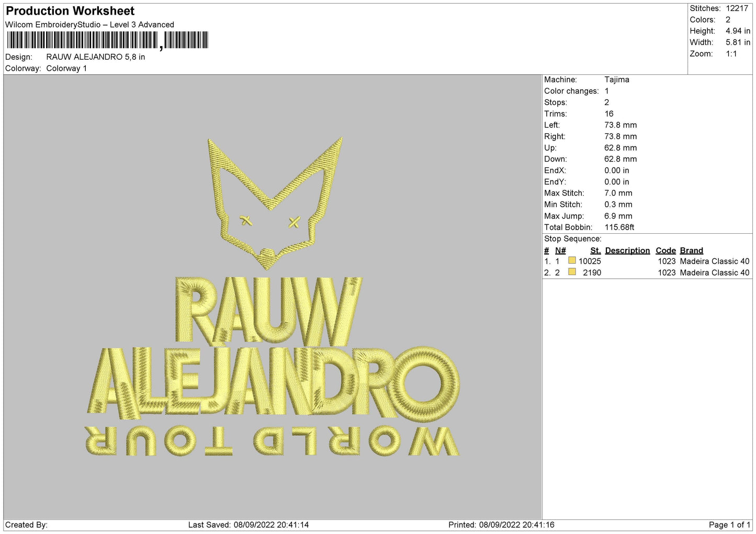Screen dimensions: 756x534
Task: Click the Trims value '16'
Action: 609,113
